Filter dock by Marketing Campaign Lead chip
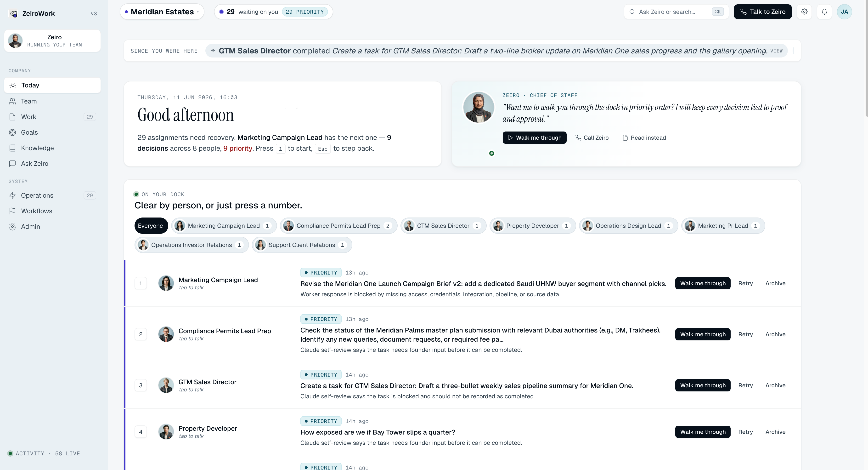The width and height of the screenshot is (868, 470). pos(224,226)
